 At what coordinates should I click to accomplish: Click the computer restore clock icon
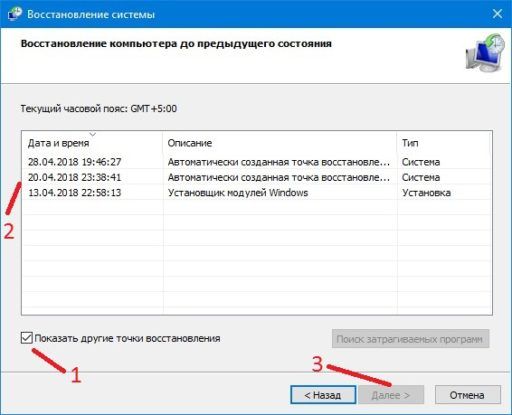coord(485,53)
